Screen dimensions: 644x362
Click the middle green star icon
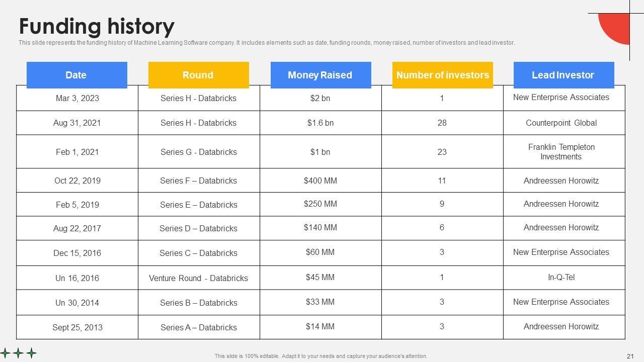click(19, 353)
